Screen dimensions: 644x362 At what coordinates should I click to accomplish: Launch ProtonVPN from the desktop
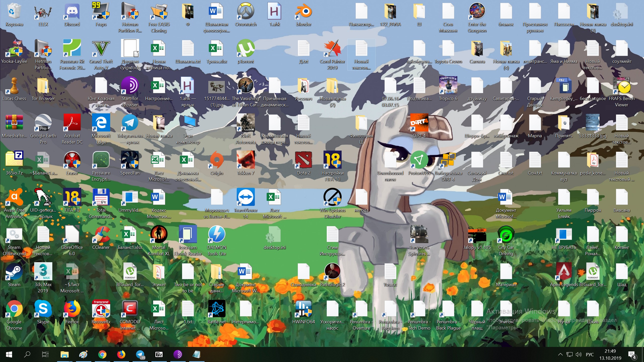pos(419,163)
